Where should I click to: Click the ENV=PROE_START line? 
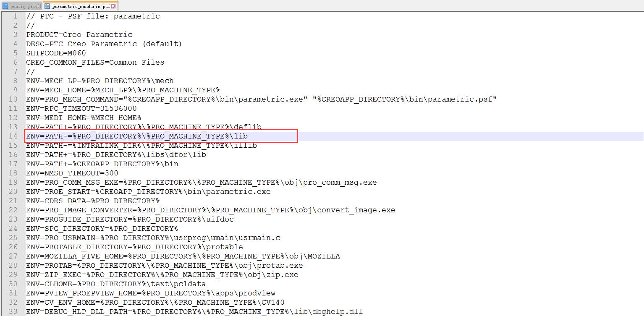tap(149, 192)
